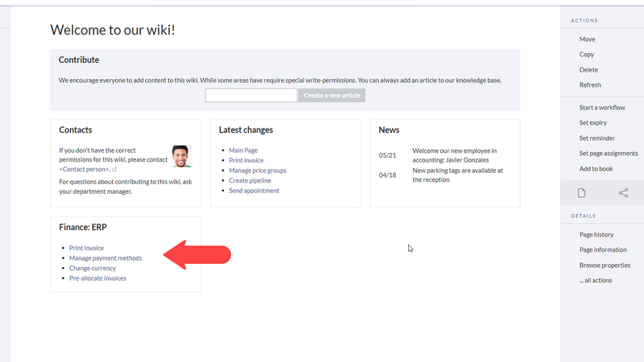Show all actions in the sidebar

pos(596,280)
